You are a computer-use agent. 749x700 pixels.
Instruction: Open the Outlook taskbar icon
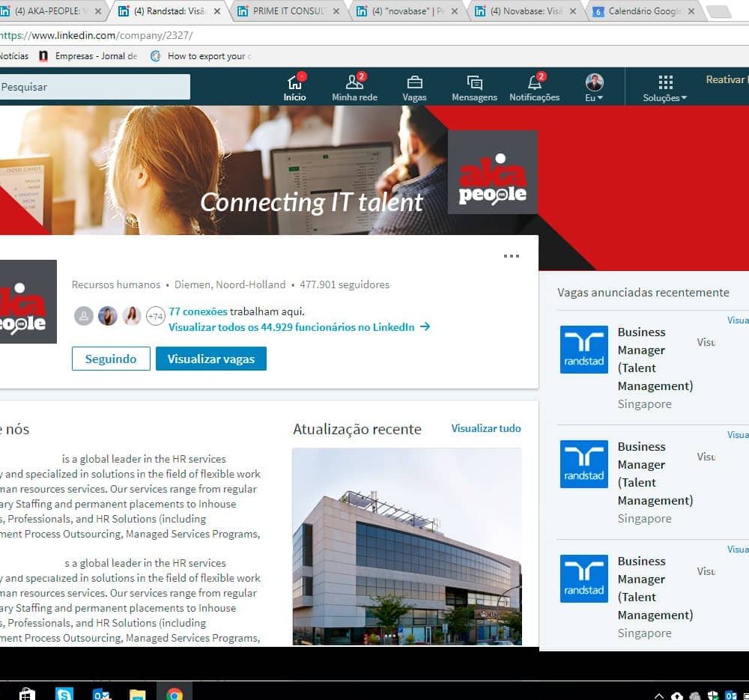pyautogui.click(x=101, y=694)
